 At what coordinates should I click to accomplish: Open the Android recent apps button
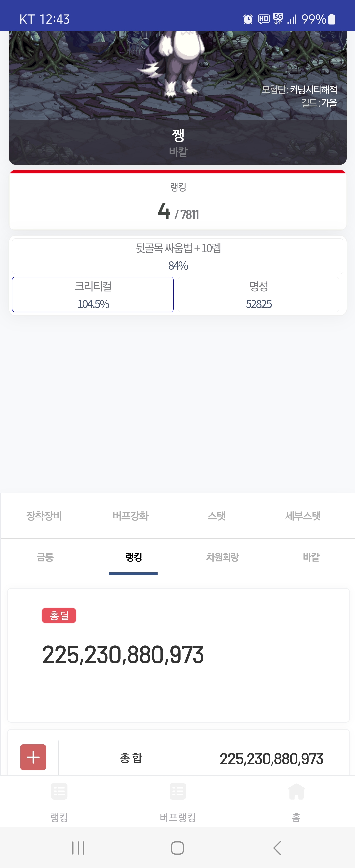pyautogui.click(x=78, y=848)
